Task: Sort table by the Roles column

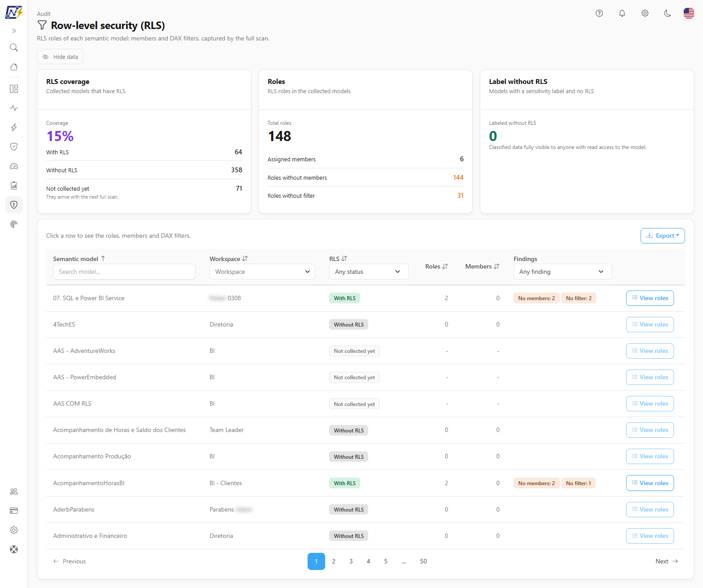Action: 437,266
